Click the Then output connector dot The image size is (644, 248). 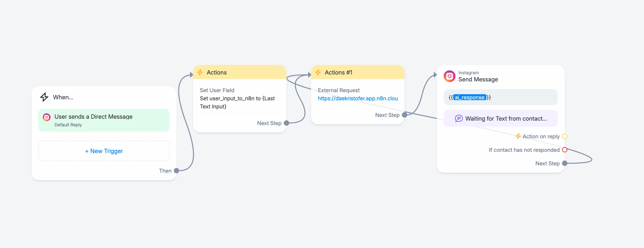click(177, 171)
